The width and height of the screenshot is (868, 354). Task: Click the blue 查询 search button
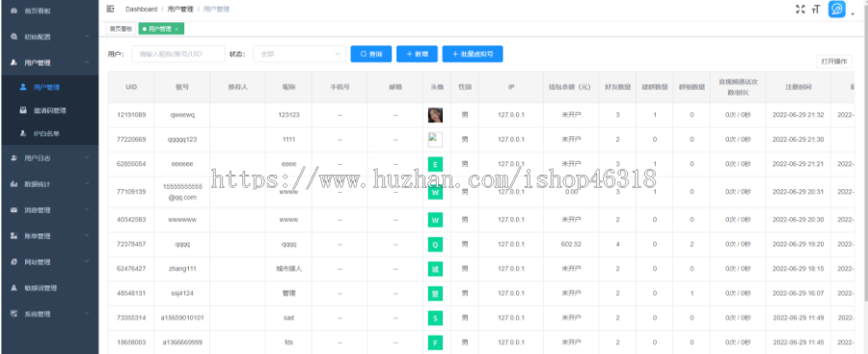click(x=371, y=54)
